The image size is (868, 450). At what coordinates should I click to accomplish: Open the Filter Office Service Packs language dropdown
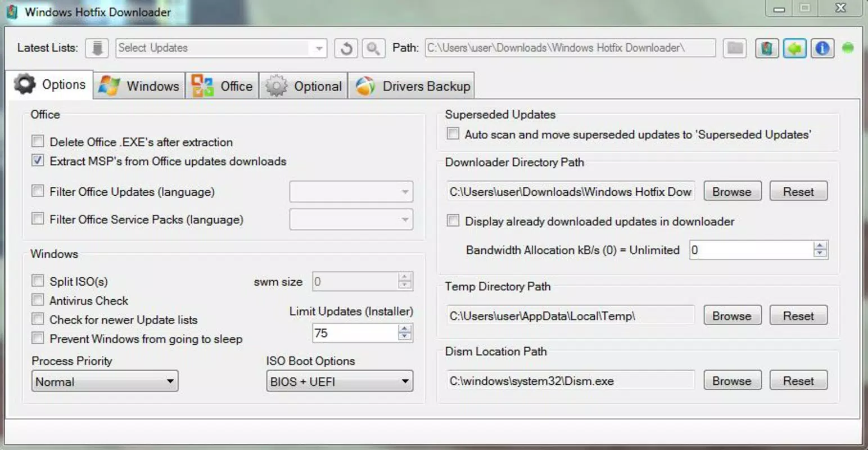point(351,219)
